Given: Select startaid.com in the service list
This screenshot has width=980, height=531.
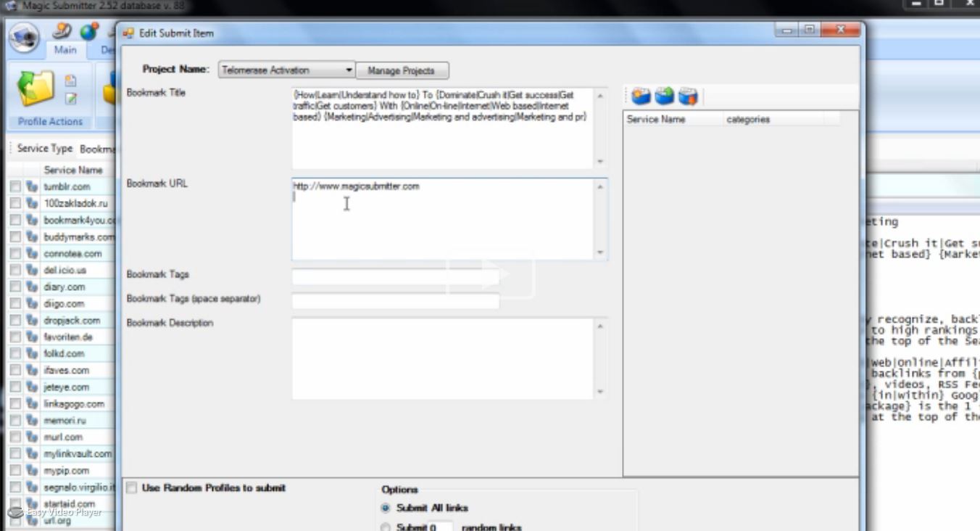Looking at the screenshot, I should [x=69, y=503].
